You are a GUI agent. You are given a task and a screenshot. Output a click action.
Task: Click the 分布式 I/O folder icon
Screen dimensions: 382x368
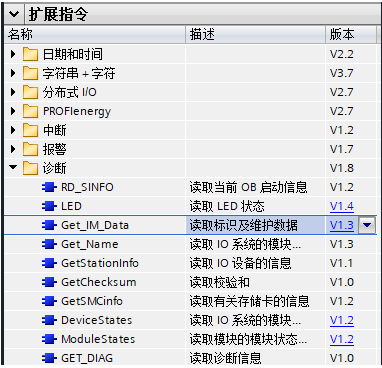point(31,92)
